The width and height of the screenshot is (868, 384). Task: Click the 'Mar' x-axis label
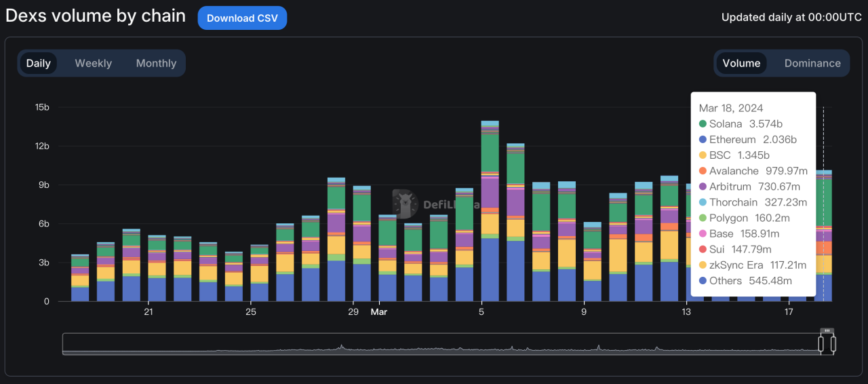(379, 312)
